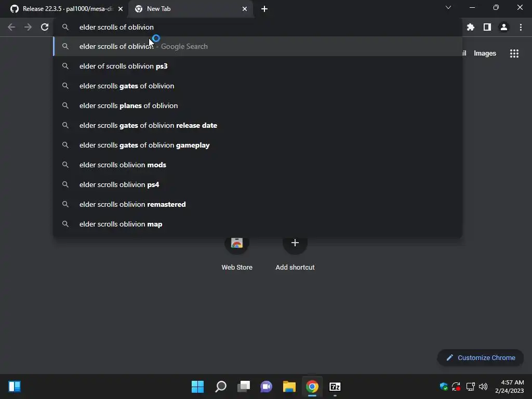Open File Explorer from the taskbar

click(289, 387)
